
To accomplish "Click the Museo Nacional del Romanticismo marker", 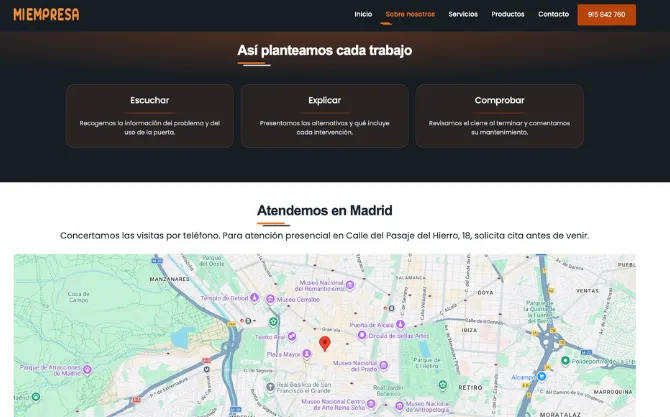I will (x=350, y=285).
